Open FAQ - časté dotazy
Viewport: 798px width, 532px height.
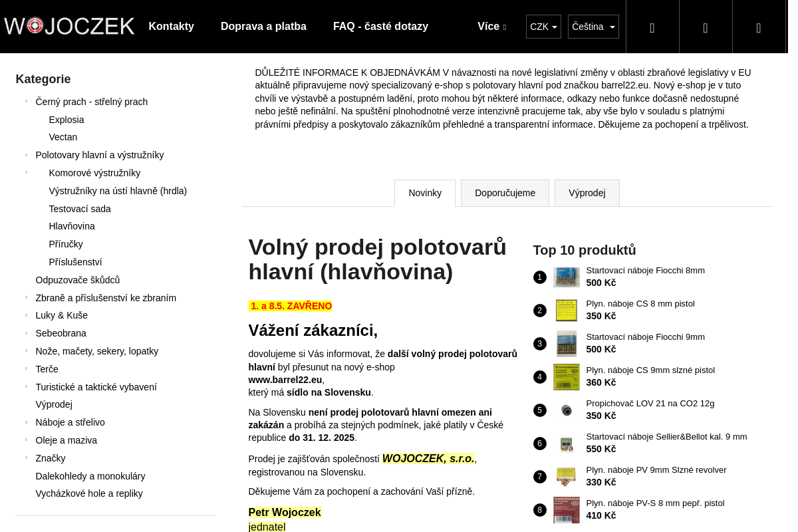coord(380,27)
